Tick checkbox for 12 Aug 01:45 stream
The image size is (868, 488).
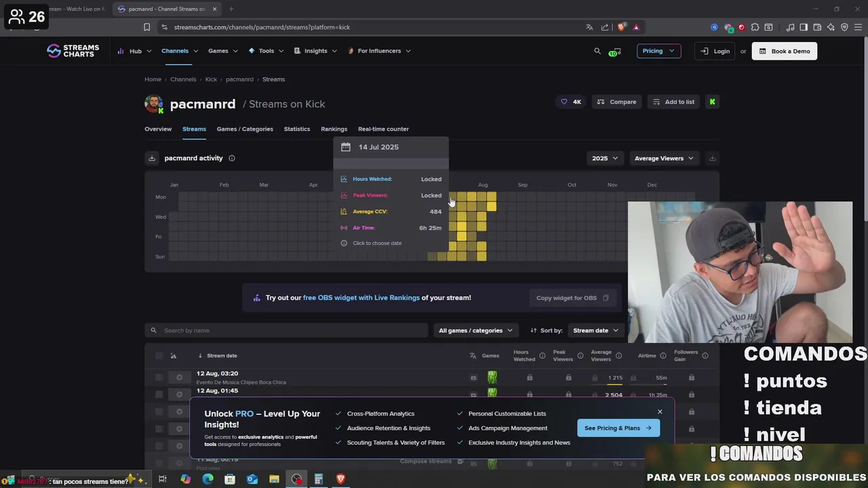[x=159, y=394]
